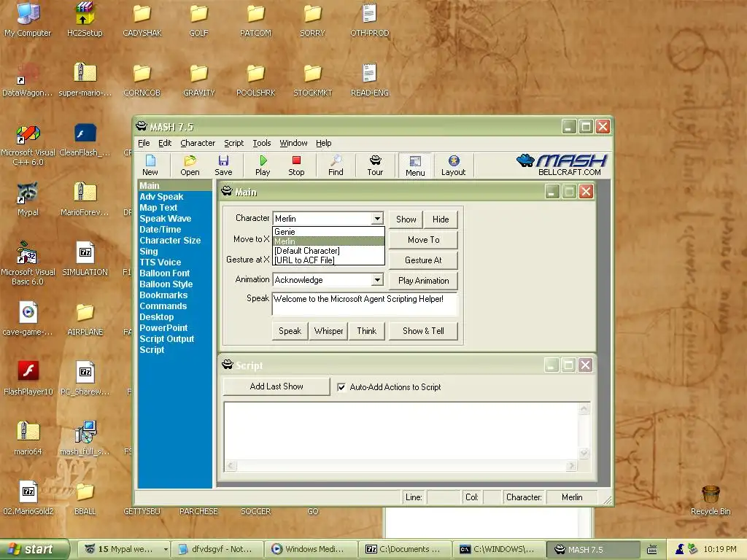This screenshot has height=560, width=747.
Task: Toggle the Menu toolbar button
Action: click(x=415, y=166)
